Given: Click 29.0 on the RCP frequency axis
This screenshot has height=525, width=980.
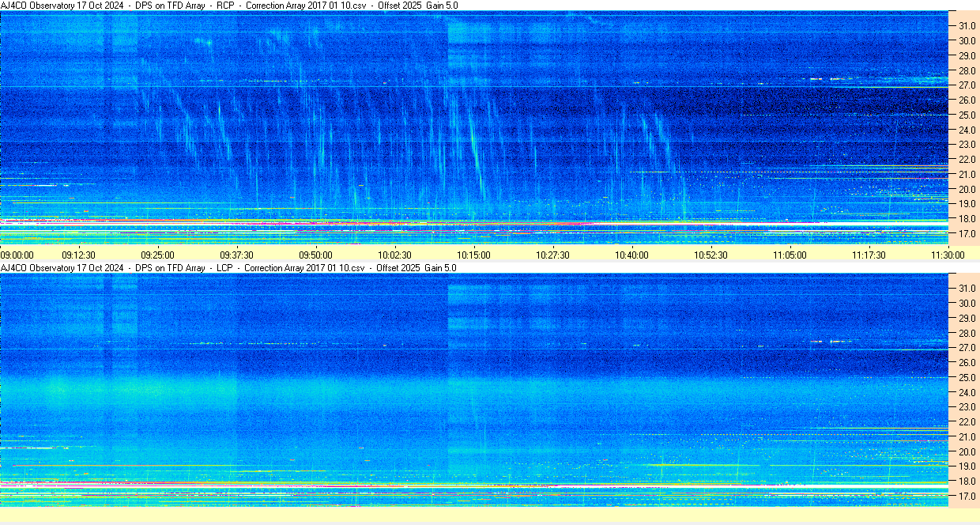Looking at the screenshot, I should click(967, 55).
